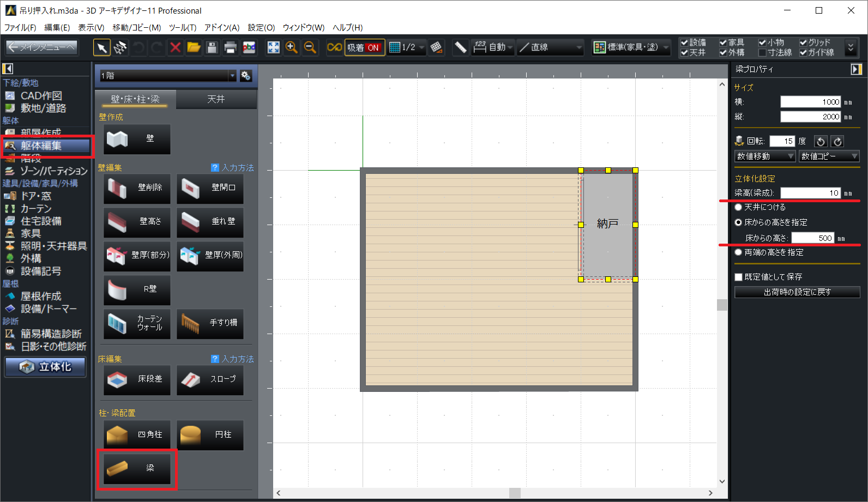Click the zoom out magnifier icon

[310, 48]
